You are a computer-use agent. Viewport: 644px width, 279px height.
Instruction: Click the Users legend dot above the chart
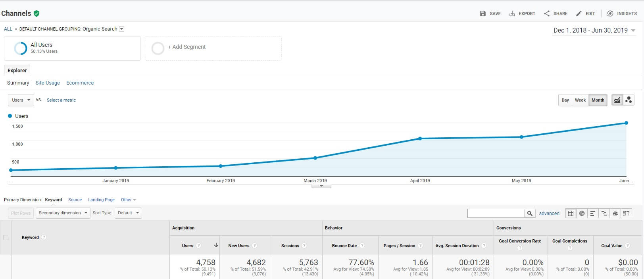tap(10, 116)
